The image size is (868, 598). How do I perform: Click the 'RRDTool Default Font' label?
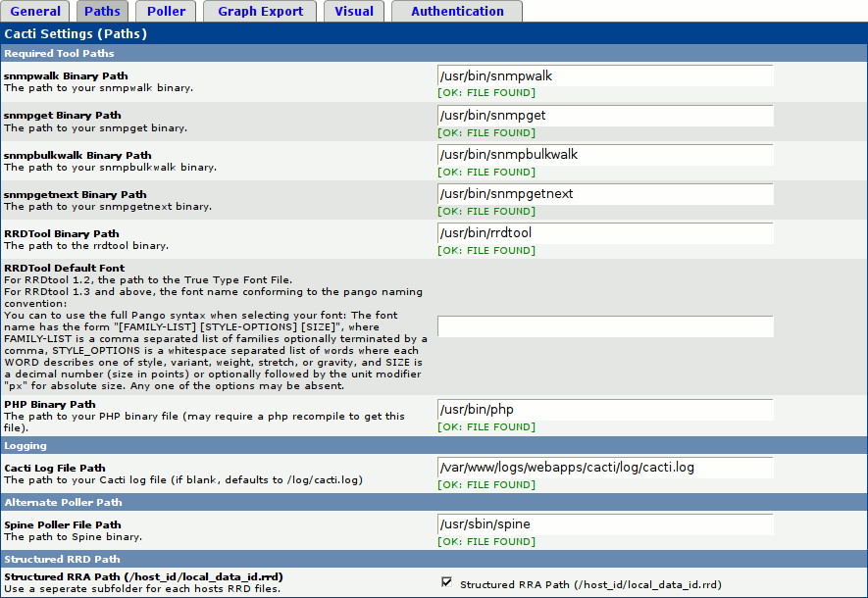(64, 268)
